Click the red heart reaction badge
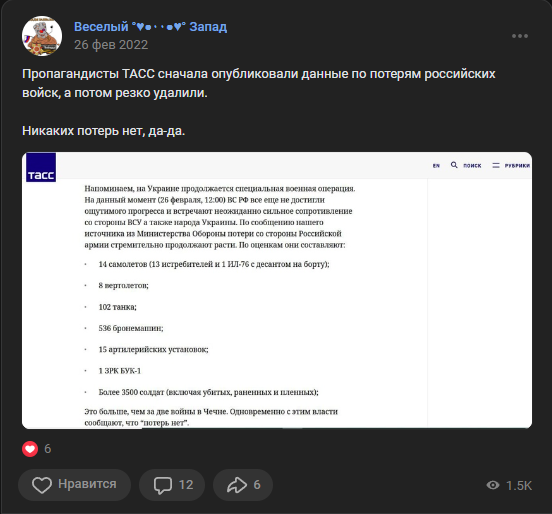 pos(30,449)
